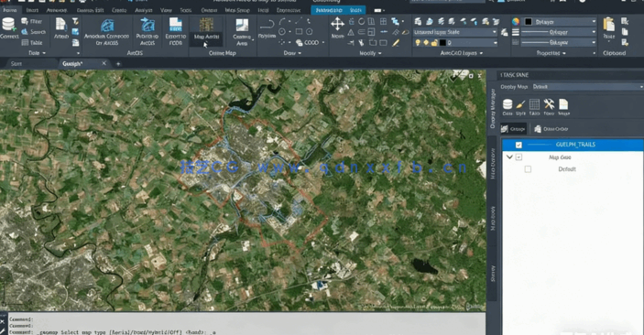Open the ByLayer lineweight dropdown
The height and width of the screenshot is (335, 644).
point(559,32)
